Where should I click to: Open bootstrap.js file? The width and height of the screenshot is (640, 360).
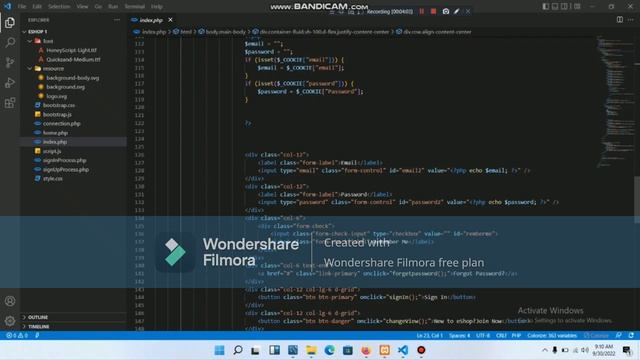[x=57, y=114]
